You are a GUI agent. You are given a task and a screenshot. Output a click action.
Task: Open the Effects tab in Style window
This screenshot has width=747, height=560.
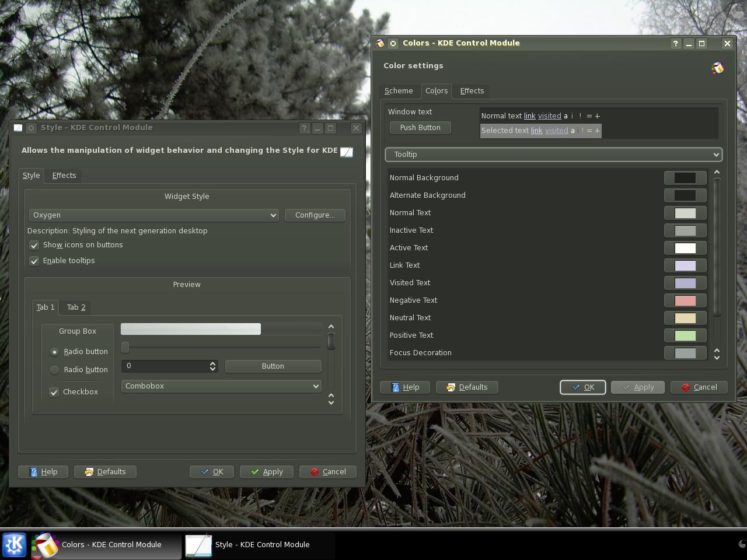[64, 176]
